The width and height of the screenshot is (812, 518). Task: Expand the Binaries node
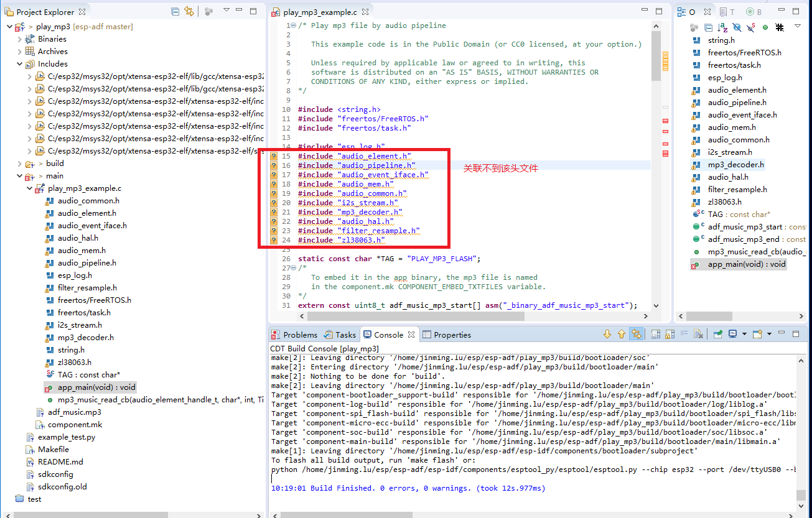[x=19, y=39]
